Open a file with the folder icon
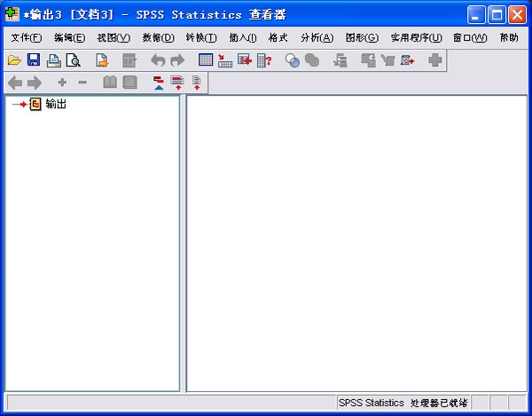The image size is (532, 416). pyautogui.click(x=14, y=60)
